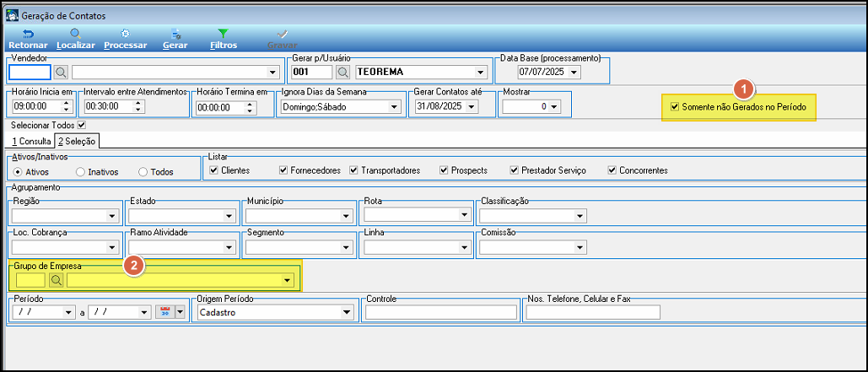
Task: Toggle Somente não Gerados no Período checkbox
Action: 674,106
